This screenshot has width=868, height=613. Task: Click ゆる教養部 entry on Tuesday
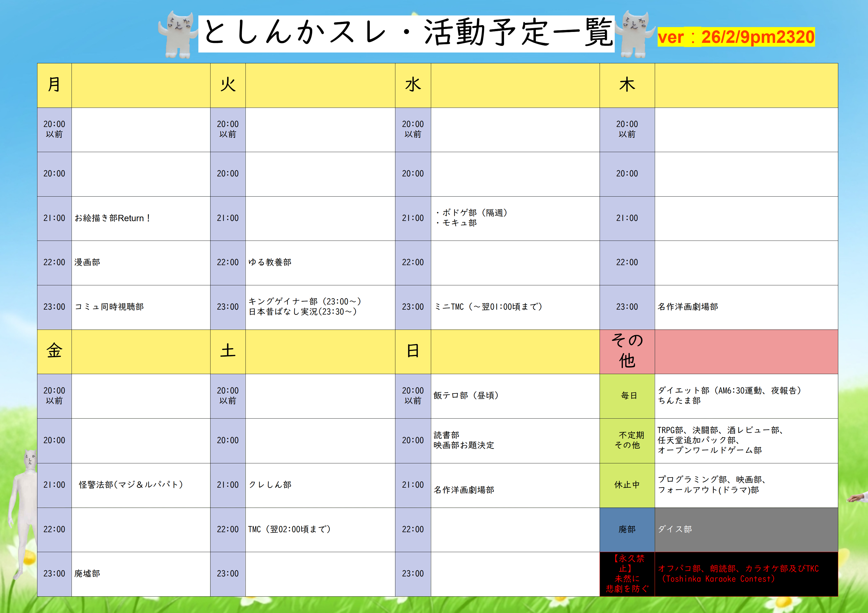pos(269,262)
